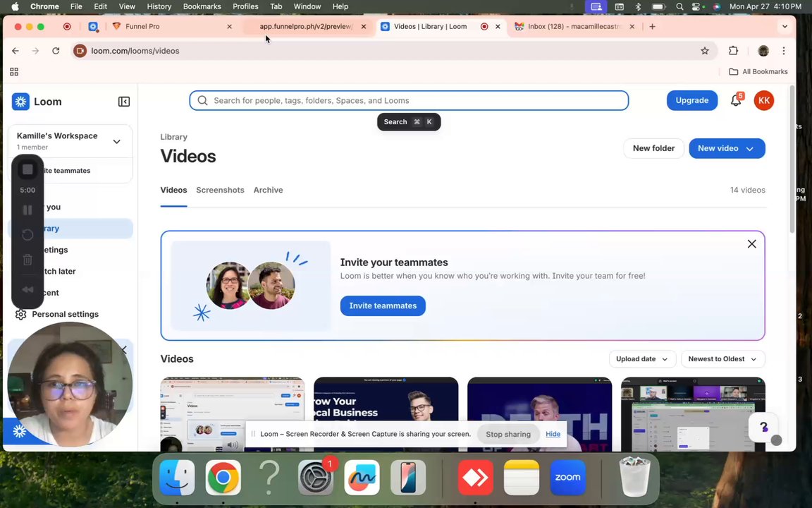The width and height of the screenshot is (812, 508).
Task: Open the Notes app in Dock
Action: [522, 478]
